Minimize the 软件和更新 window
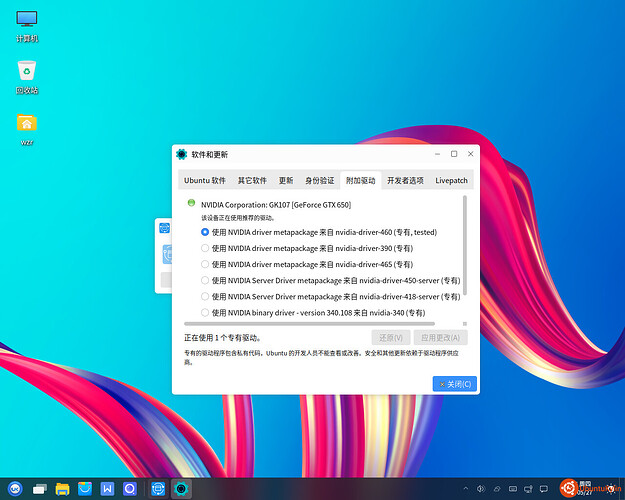Image resolution: width=625 pixels, height=500 pixels. tap(438, 154)
